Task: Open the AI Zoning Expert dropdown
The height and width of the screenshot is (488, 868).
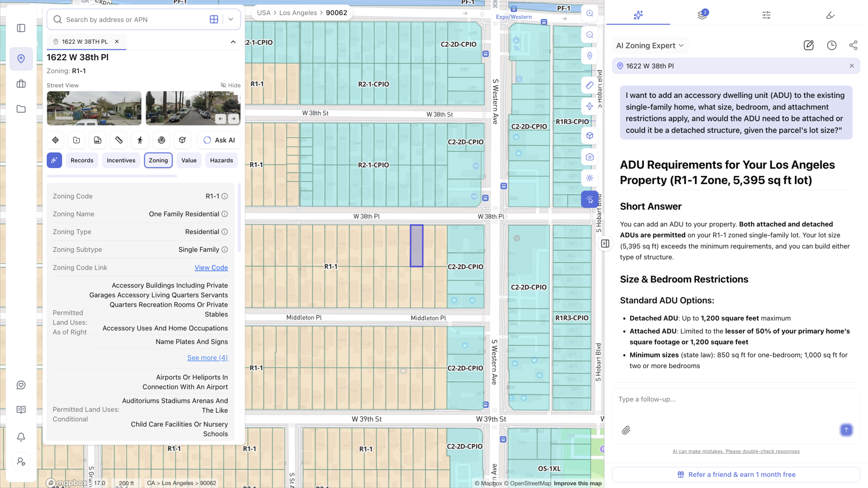Action: [650, 45]
